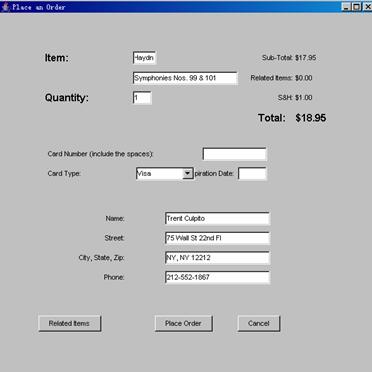
Task: Click the Total $18.95 value
Action: point(311,118)
